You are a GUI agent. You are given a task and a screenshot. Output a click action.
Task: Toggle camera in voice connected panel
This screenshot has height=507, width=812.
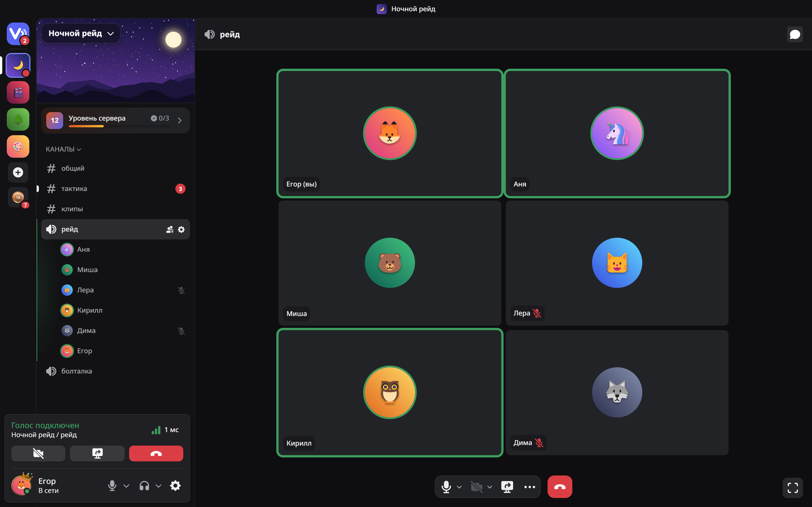tap(38, 453)
